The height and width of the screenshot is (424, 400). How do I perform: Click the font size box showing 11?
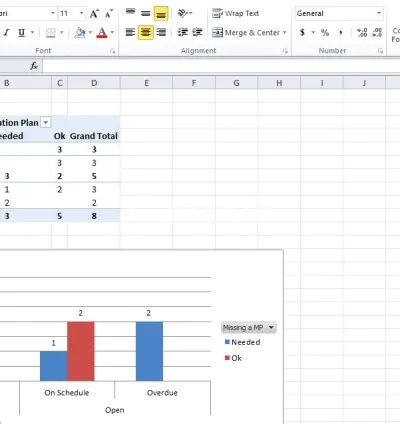(68, 13)
